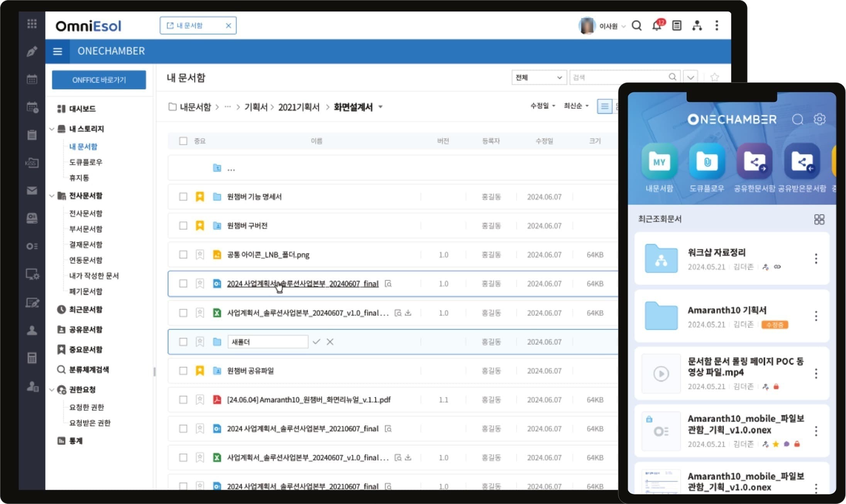Select checkbox for 원챔버 기능 명세서
Image resolution: width=846 pixels, height=504 pixels.
tap(183, 197)
